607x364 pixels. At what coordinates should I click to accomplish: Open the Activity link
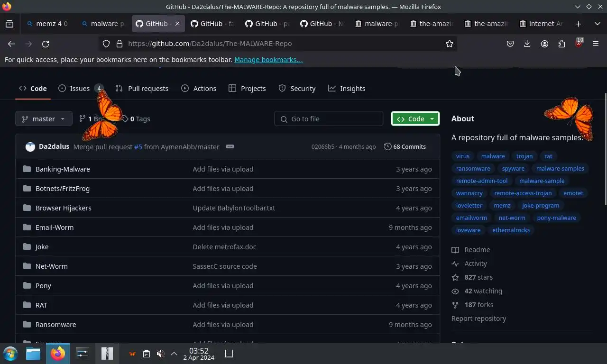(469, 264)
